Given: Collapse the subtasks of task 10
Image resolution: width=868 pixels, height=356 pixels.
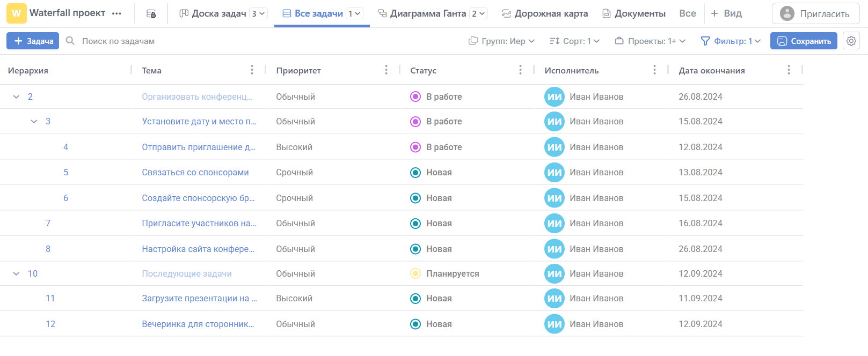Looking at the screenshot, I should 16,274.
